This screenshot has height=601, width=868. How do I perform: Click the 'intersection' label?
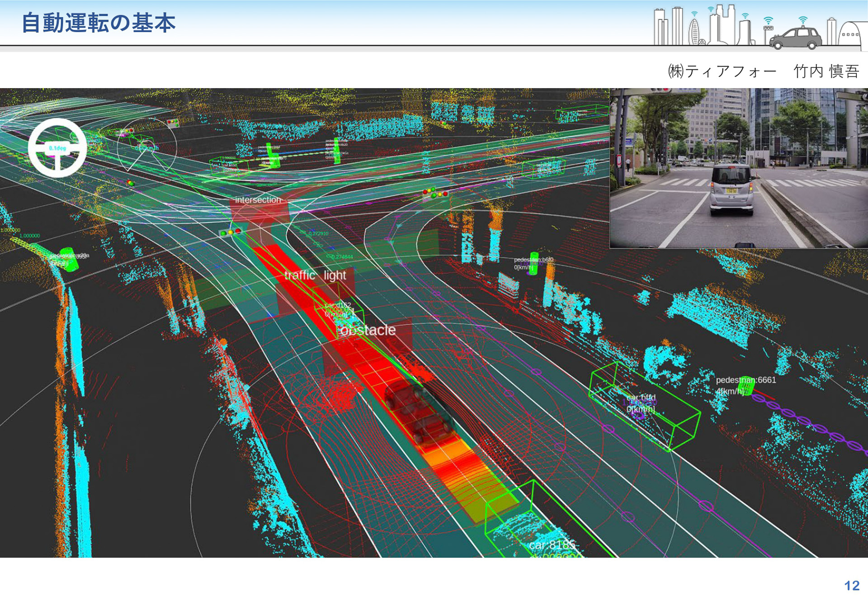click(x=258, y=200)
